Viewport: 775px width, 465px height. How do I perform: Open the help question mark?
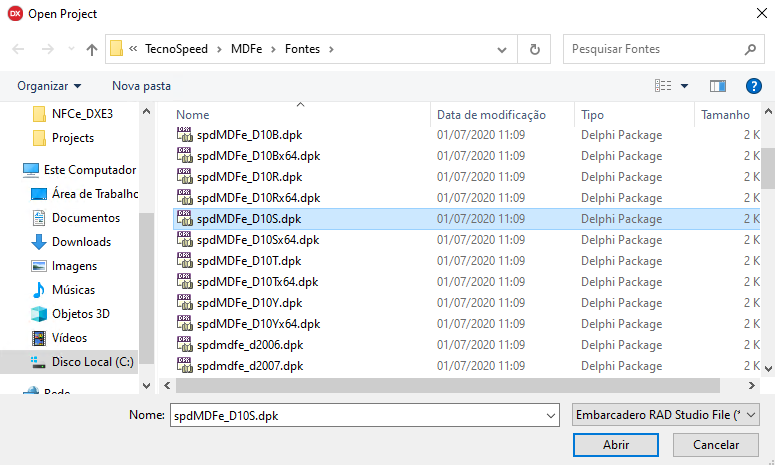point(753,86)
